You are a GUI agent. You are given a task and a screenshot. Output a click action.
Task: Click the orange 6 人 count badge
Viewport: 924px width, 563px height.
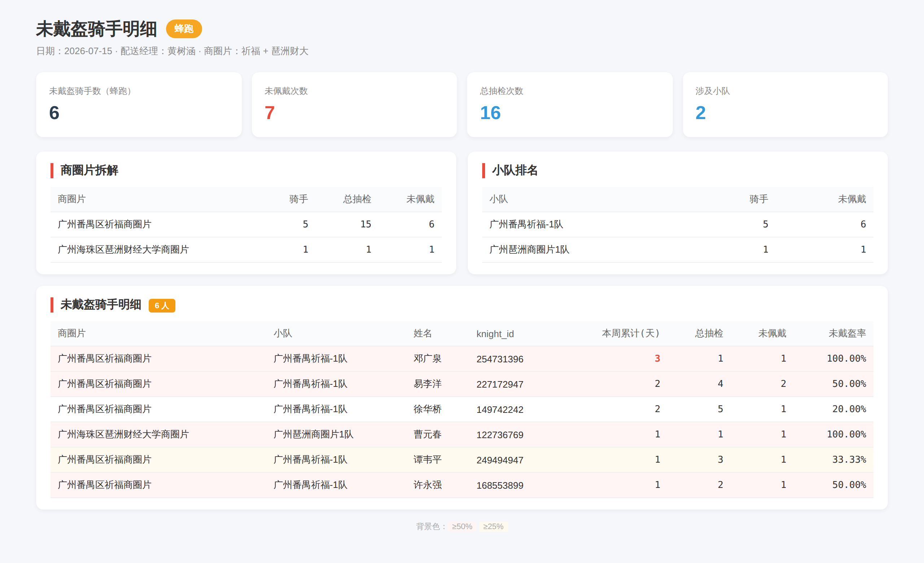tap(162, 305)
